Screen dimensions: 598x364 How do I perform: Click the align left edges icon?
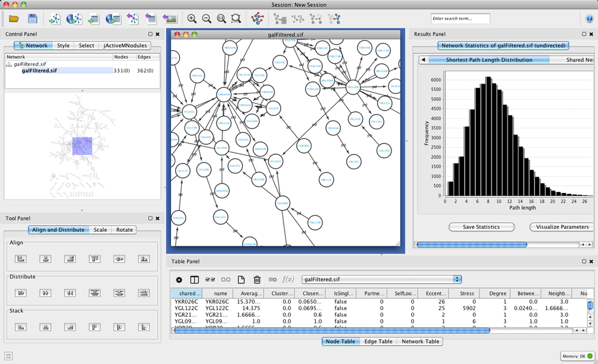coord(21,259)
